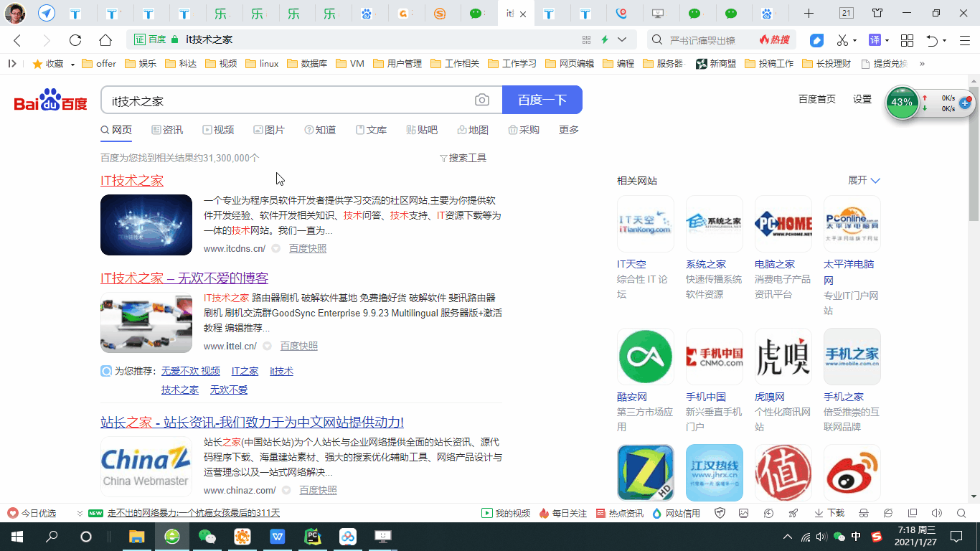Open PyCharm from the Windows taskbar

[x=313, y=536]
